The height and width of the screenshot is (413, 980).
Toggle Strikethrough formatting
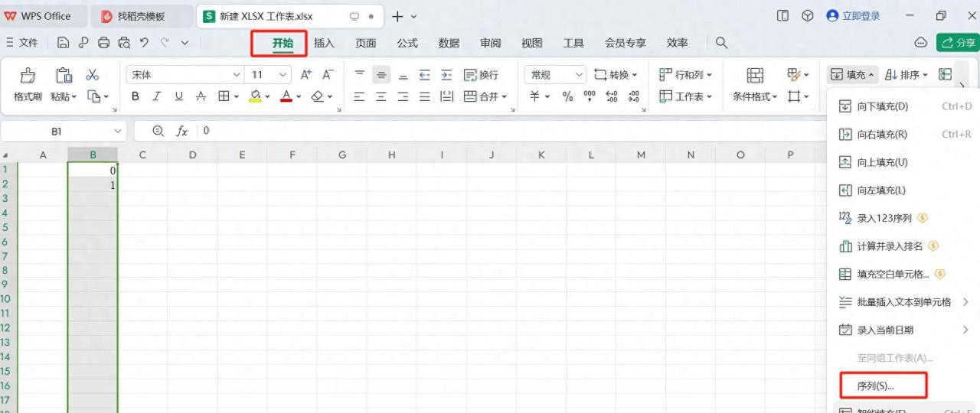(x=201, y=96)
